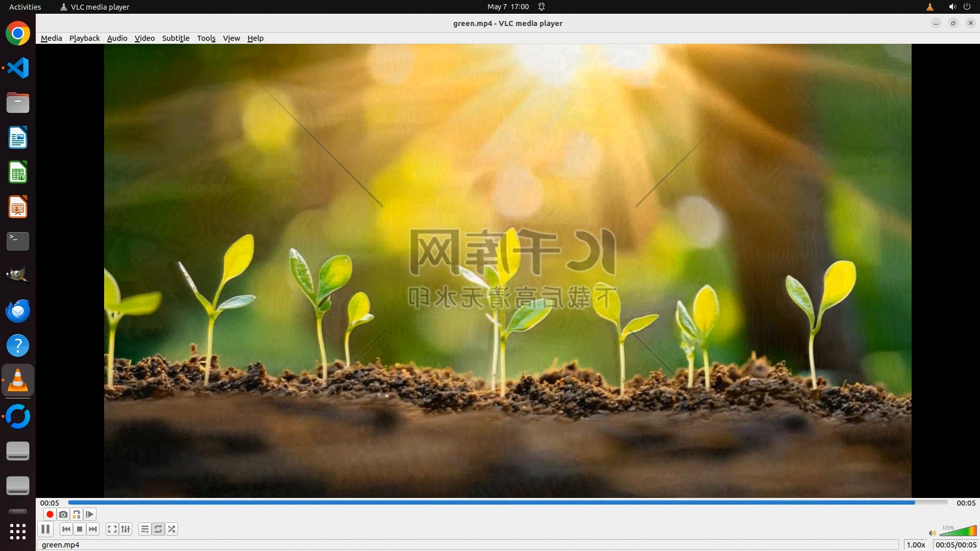Skip to previous media track

pos(66,529)
